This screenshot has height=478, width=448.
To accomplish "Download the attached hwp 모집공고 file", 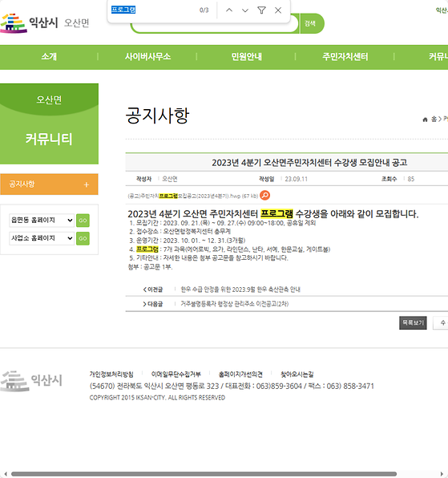I will point(193,196).
